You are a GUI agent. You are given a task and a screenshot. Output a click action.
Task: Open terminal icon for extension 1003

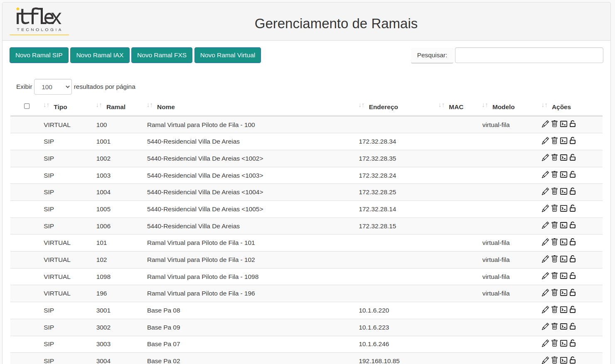563,174
